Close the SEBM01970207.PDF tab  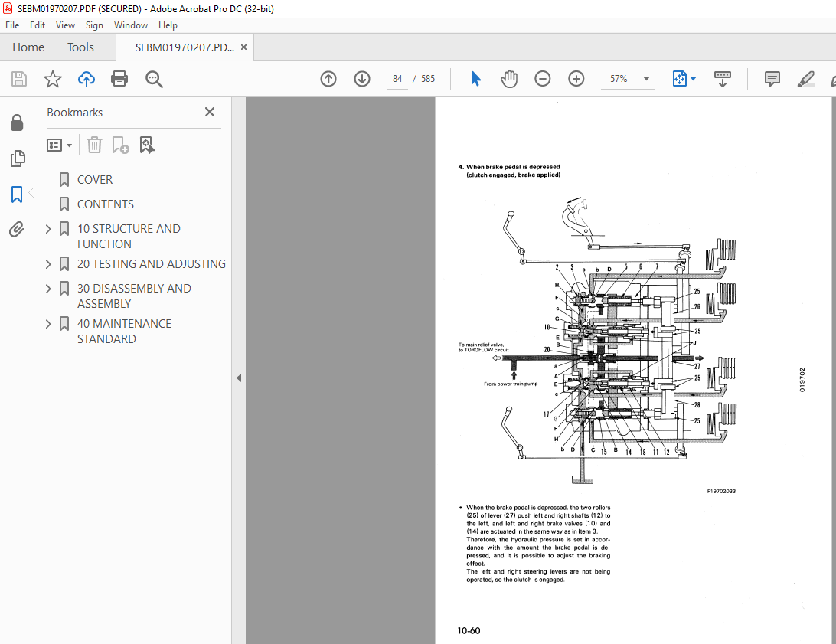[243, 47]
